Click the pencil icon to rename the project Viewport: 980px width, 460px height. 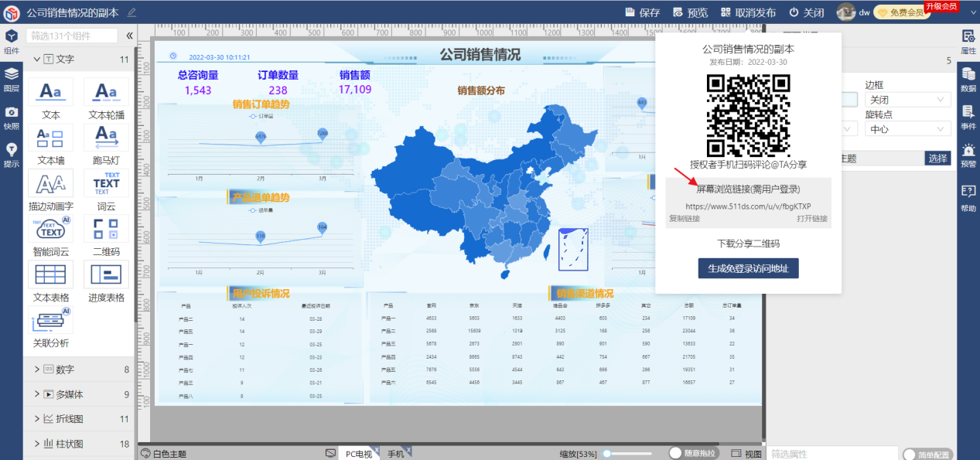[131, 12]
